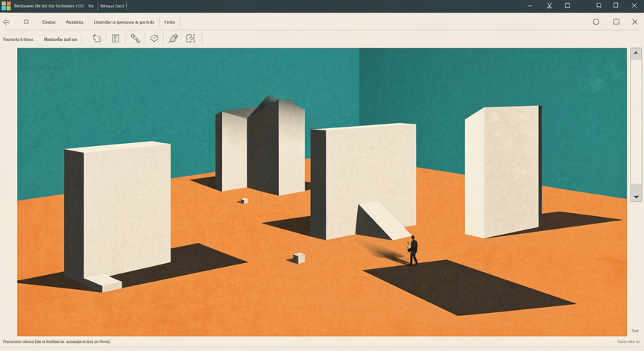Click the image edit selection icon
644x351 pixels.
[x=191, y=39]
